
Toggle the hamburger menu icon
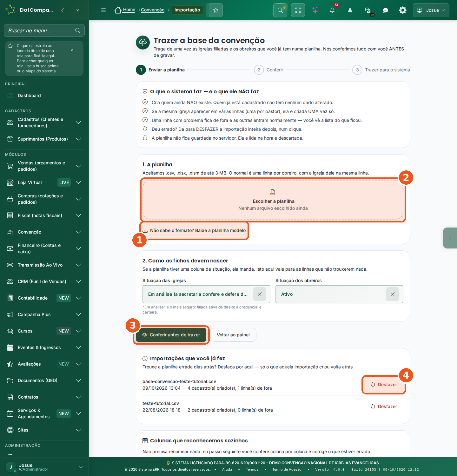click(103, 10)
